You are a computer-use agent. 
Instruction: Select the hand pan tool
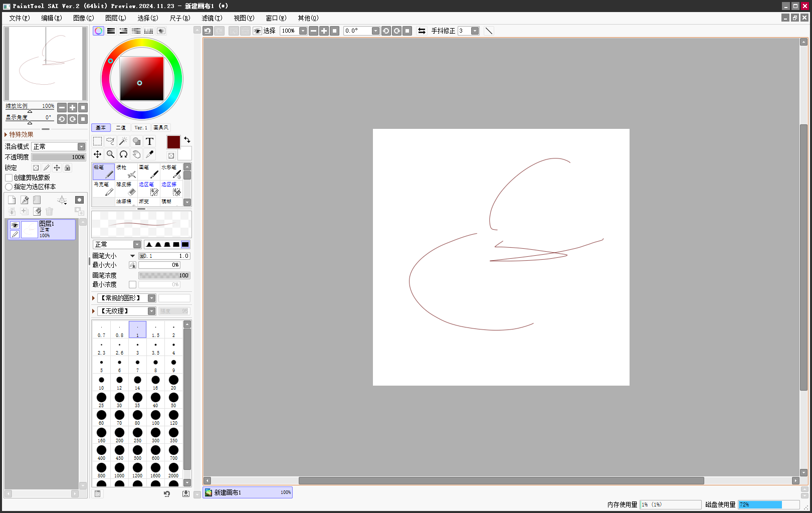(136, 154)
